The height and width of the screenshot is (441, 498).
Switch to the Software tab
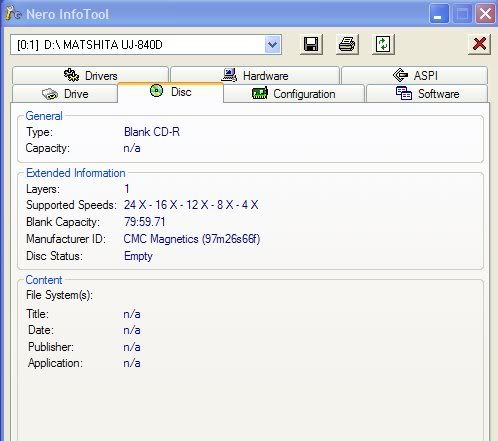(x=427, y=94)
